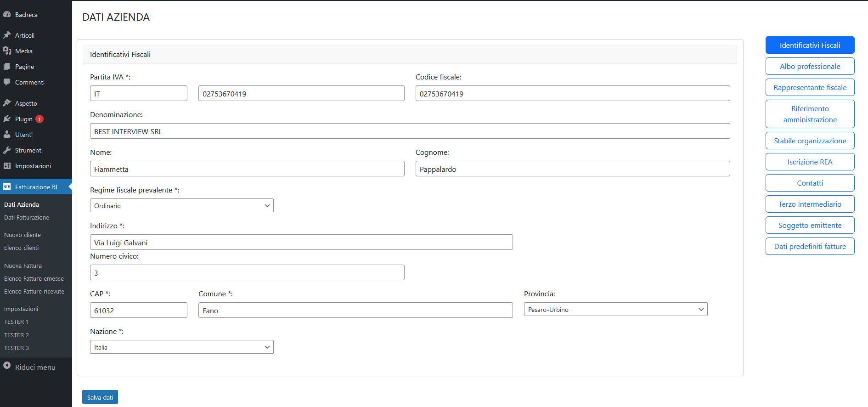Click the Utenti user icon
The height and width of the screenshot is (407, 868).
coord(7,135)
